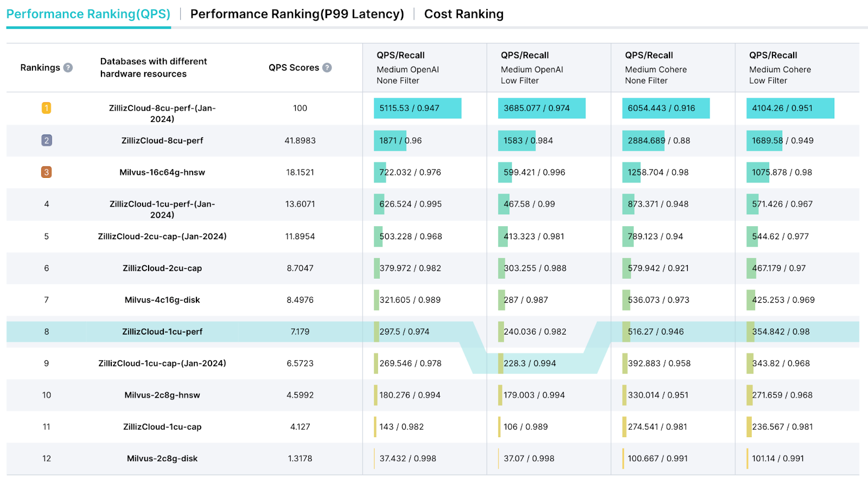Click the 297.5 / 0.974 value
Screen dimensions: 868x480
[404, 331]
